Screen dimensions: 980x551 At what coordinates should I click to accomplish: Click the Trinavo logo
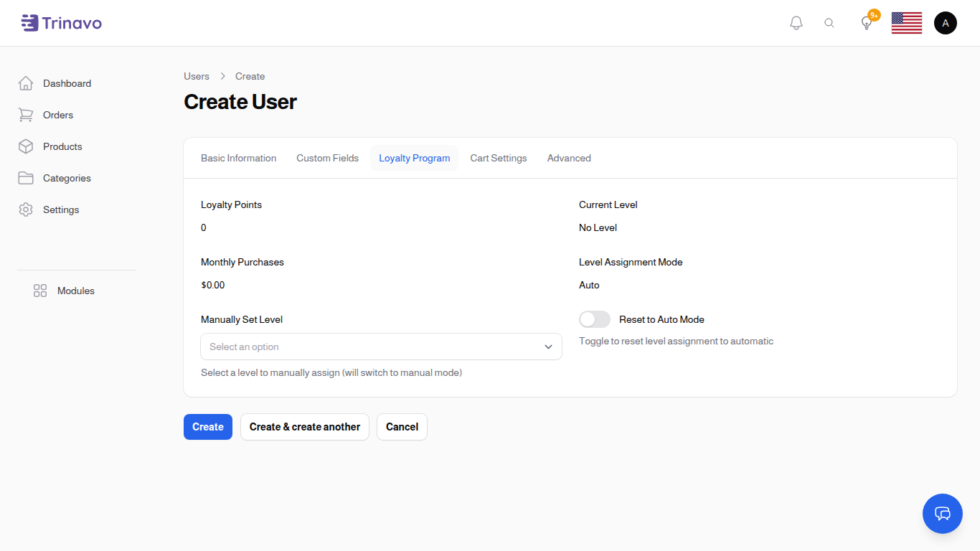[62, 23]
